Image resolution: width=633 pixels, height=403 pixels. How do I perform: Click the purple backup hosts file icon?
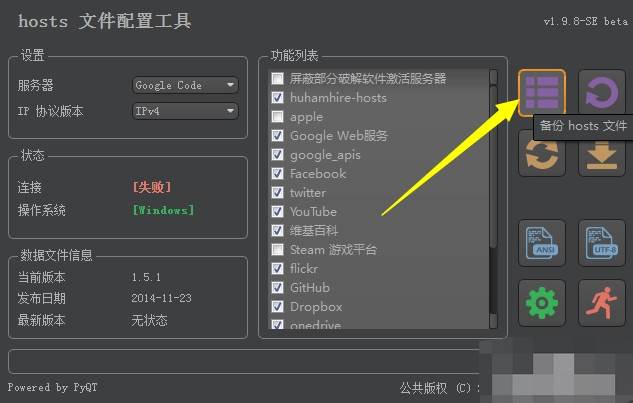click(542, 93)
